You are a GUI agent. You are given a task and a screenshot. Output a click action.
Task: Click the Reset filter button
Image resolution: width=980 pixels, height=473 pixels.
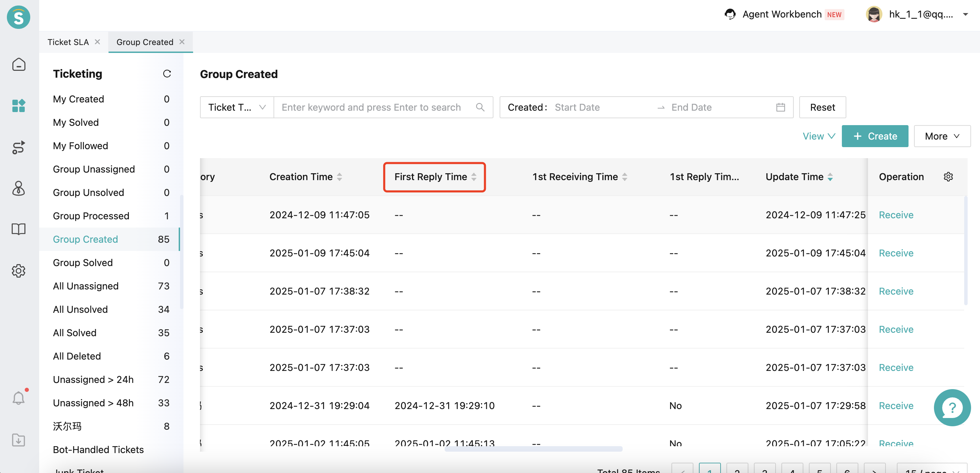tap(823, 107)
